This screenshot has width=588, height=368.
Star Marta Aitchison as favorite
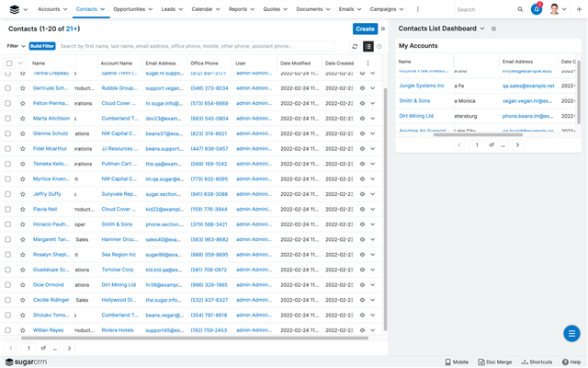pos(23,119)
